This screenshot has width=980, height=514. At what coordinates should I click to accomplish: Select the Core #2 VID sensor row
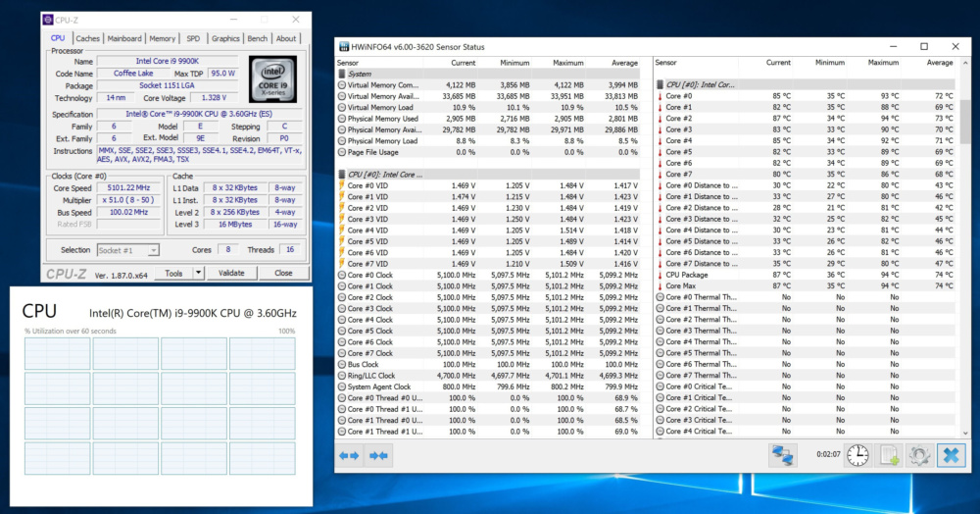point(488,208)
